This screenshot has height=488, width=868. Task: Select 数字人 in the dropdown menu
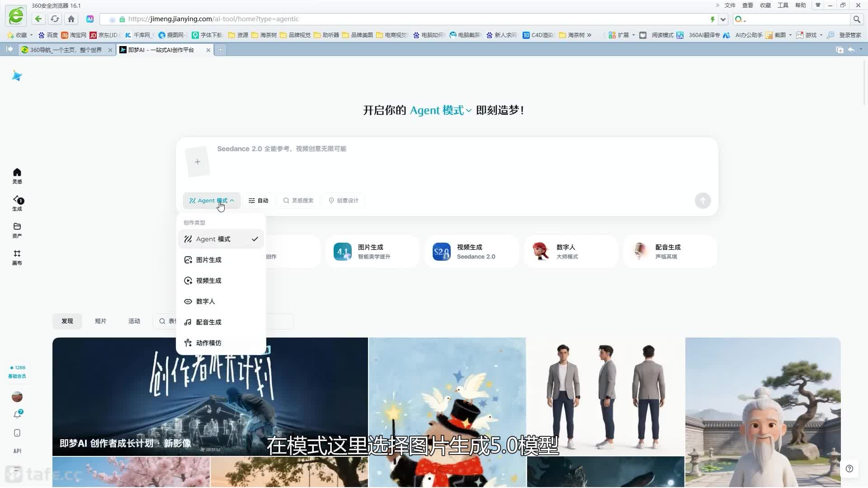click(x=221, y=301)
